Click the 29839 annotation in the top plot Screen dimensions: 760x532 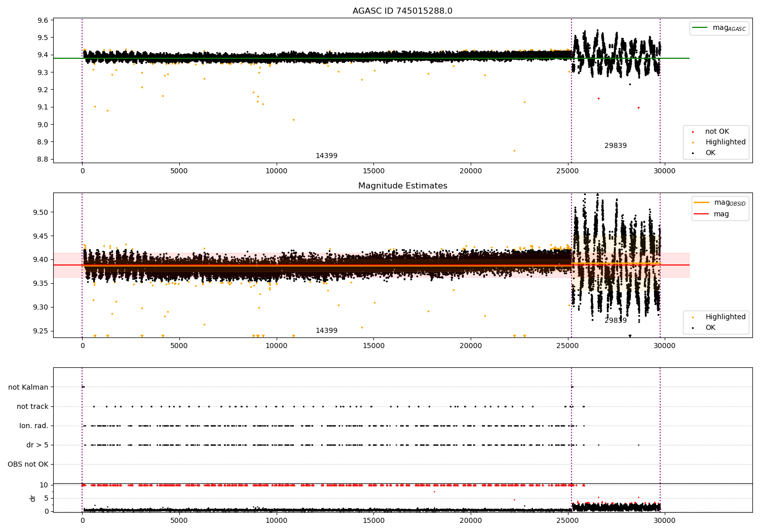coord(615,146)
